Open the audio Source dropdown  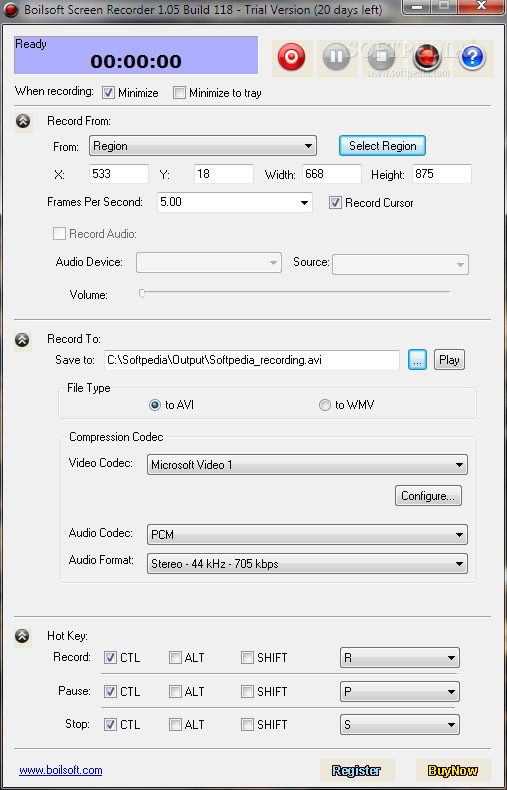400,265
